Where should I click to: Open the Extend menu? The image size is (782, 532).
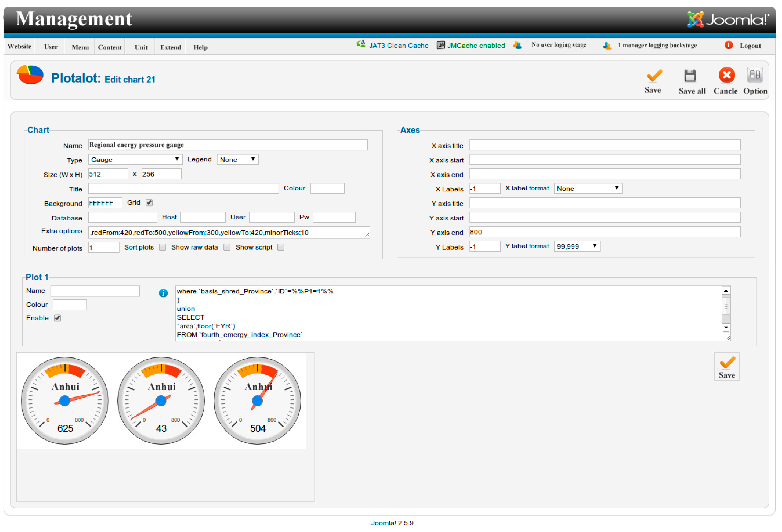[x=170, y=47]
